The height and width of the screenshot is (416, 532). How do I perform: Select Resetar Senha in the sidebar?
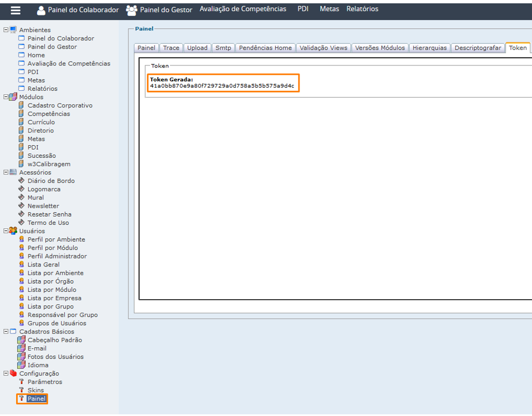[49, 214]
